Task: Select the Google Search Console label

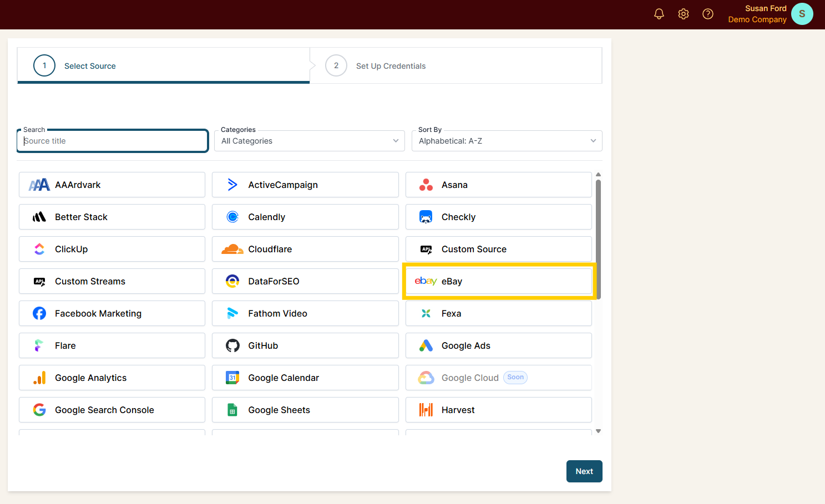Action: [x=104, y=410]
